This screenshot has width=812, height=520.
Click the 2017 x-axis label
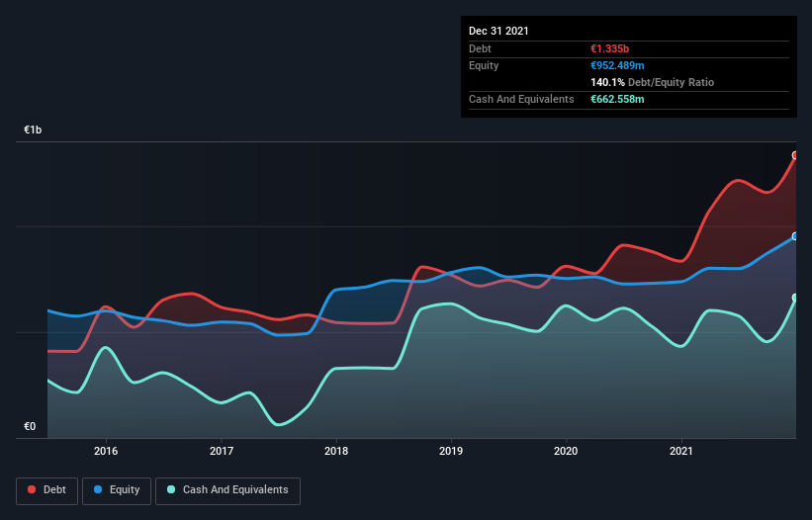click(222, 451)
